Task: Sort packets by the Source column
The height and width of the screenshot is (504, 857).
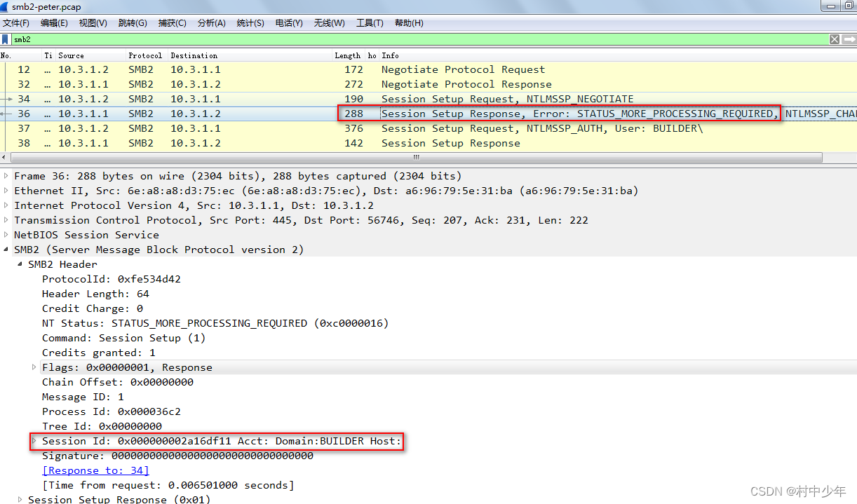Action: [74, 55]
